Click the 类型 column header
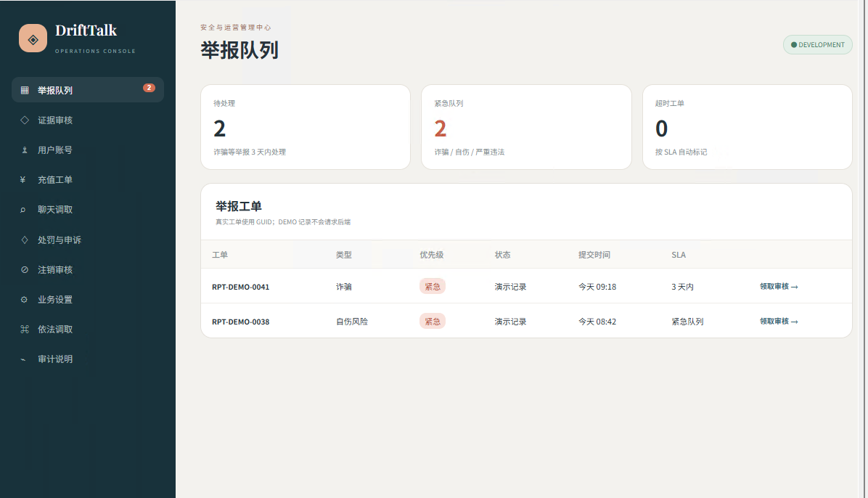Screen dimensions: 868x498 pyautogui.click(x=344, y=255)
